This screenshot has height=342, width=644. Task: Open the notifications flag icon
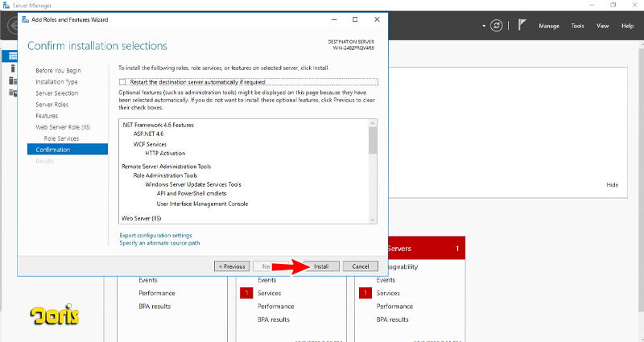coord(522,25)
